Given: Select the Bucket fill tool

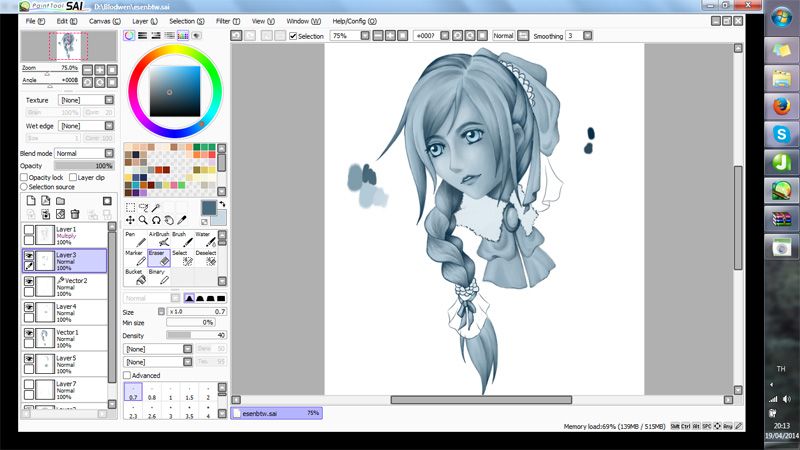Looking at the screenshot, I should pyautogui.click(x=135, y=277).
